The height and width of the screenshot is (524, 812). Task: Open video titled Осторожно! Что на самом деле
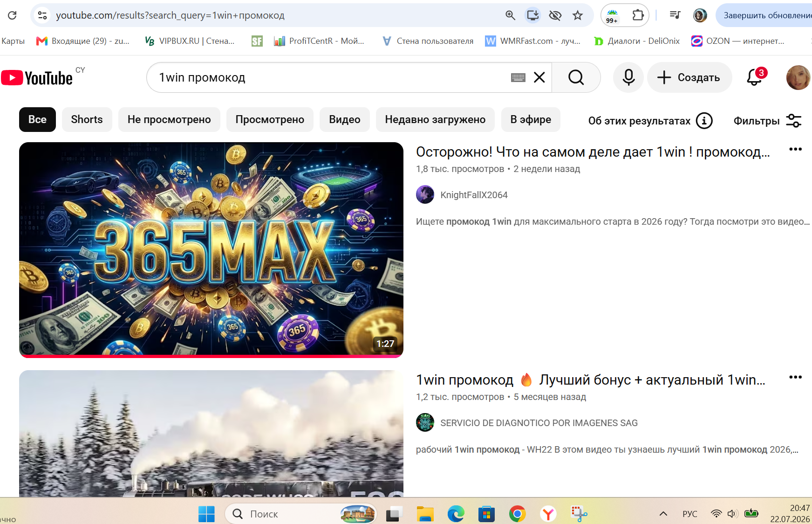pyautogui.click(x=593, y=152)
